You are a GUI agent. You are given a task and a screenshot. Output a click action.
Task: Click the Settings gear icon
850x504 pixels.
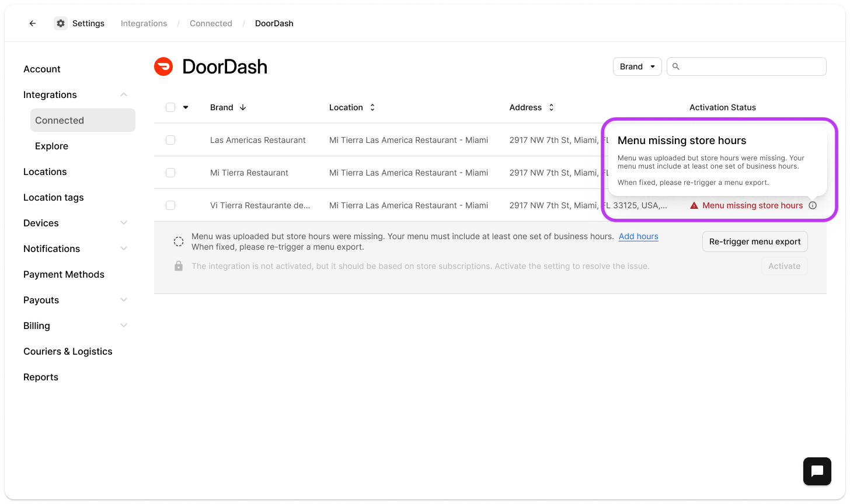[61, 23]
